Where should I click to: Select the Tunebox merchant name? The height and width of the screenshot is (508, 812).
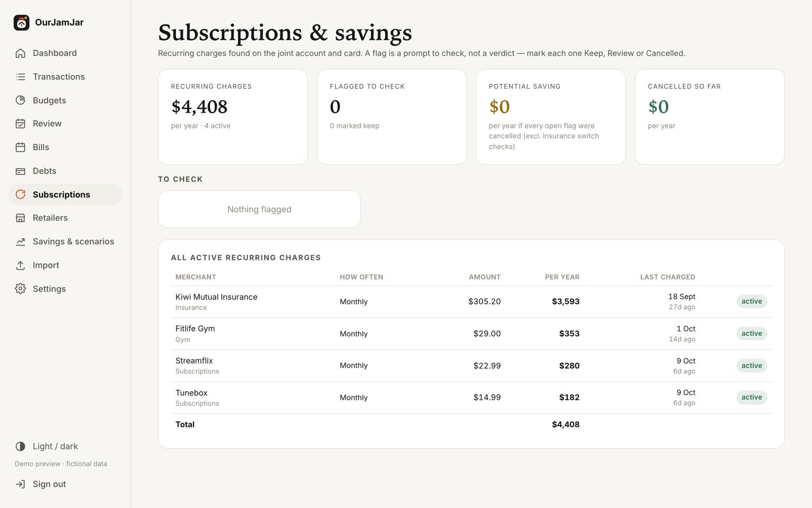(191, 393)
